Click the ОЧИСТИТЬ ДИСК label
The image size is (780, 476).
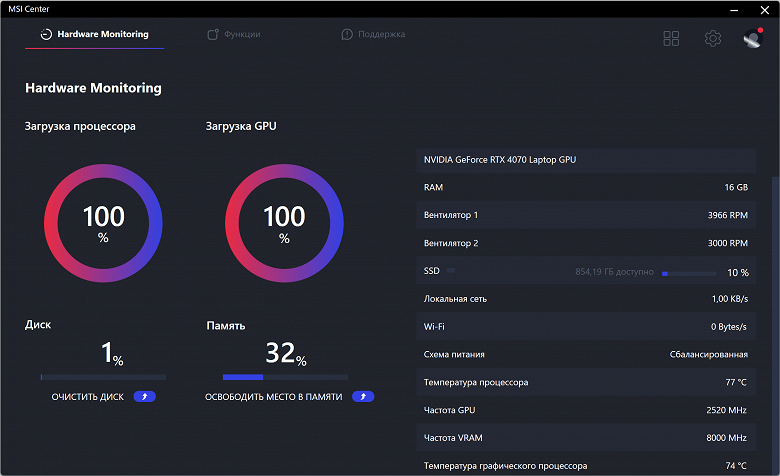(x=88, y=397)
